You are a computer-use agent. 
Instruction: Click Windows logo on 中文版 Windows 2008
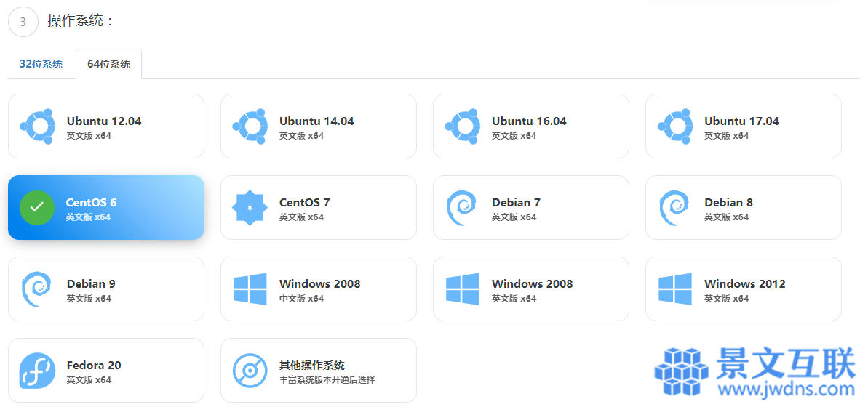pos(250,289)
